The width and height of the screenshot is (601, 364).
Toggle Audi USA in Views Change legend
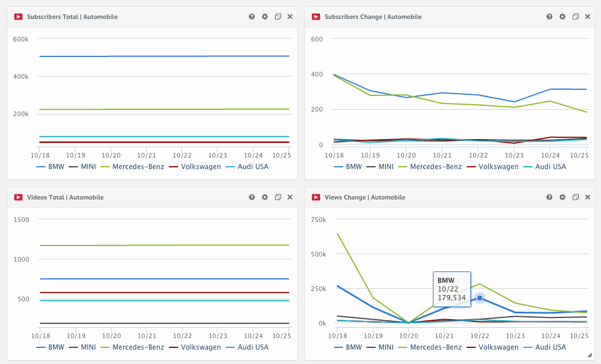click(x=545, y=347)
